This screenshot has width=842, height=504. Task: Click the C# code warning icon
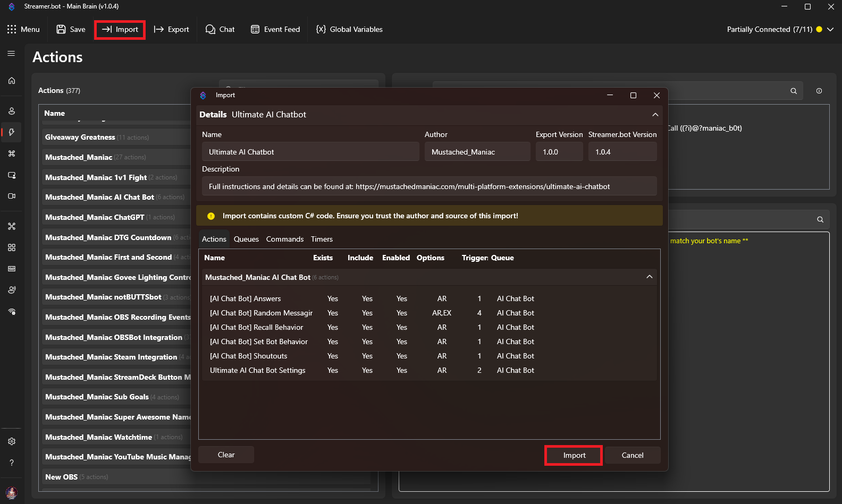click(211, 216)
